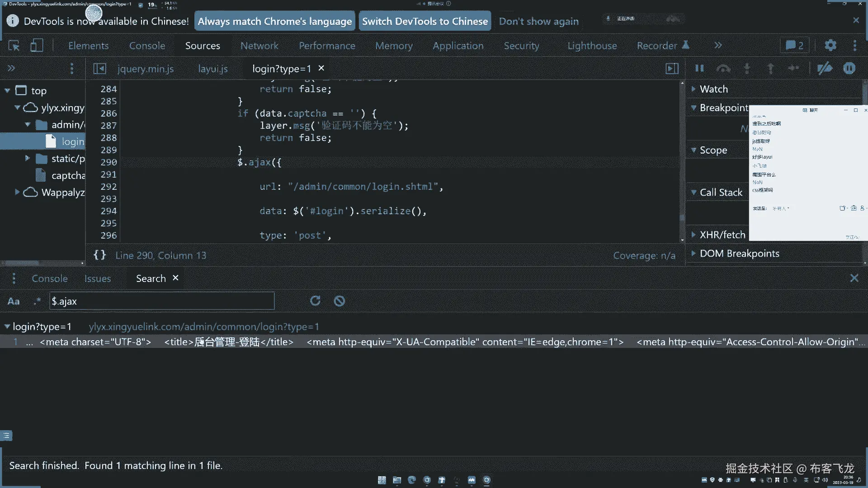
Task: Collapse the Call Stack section
Action: coord(721,192)
